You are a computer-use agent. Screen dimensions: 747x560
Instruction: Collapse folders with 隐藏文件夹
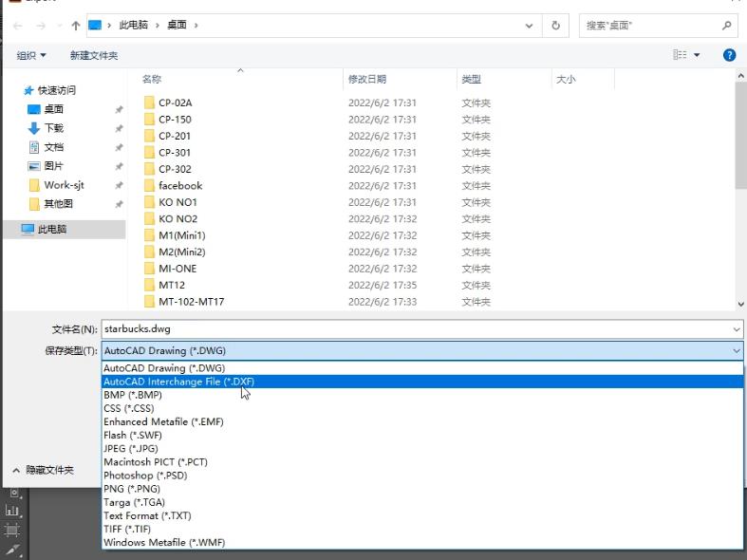point(43,470)
